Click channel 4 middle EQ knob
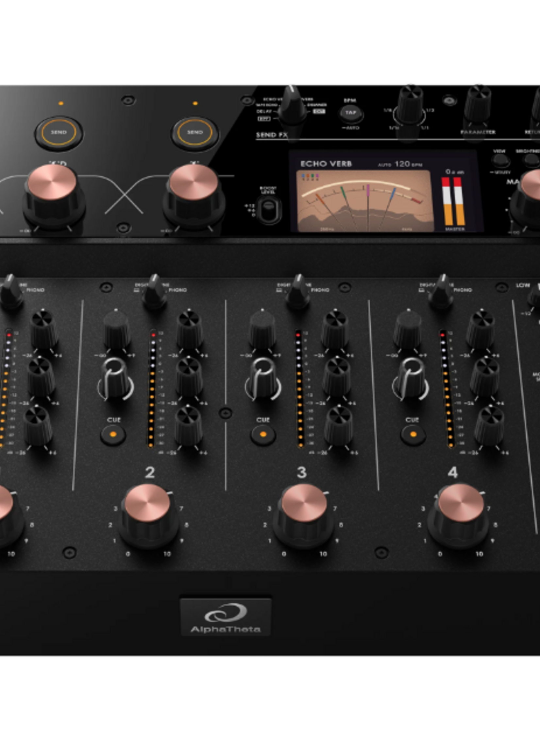This screenshot has width=540, height=756. click(x=485, y=377)
